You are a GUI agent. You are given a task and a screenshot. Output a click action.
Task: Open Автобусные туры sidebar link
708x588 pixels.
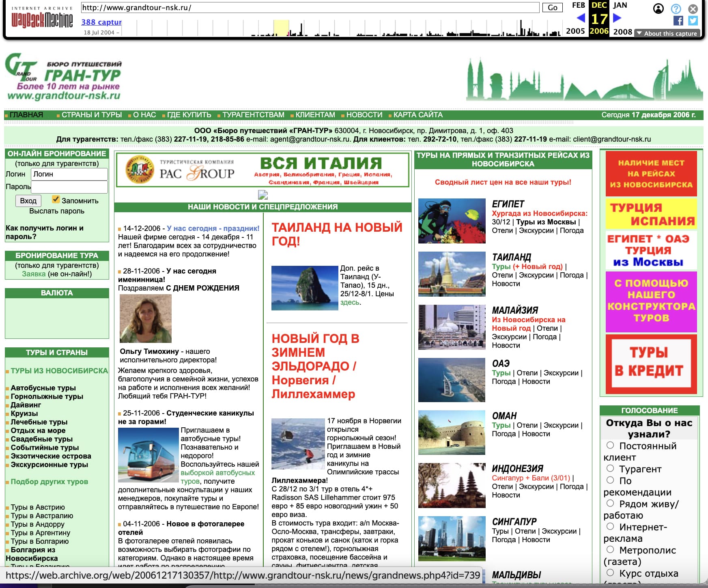pyautogui.click(x=43, y=388)
